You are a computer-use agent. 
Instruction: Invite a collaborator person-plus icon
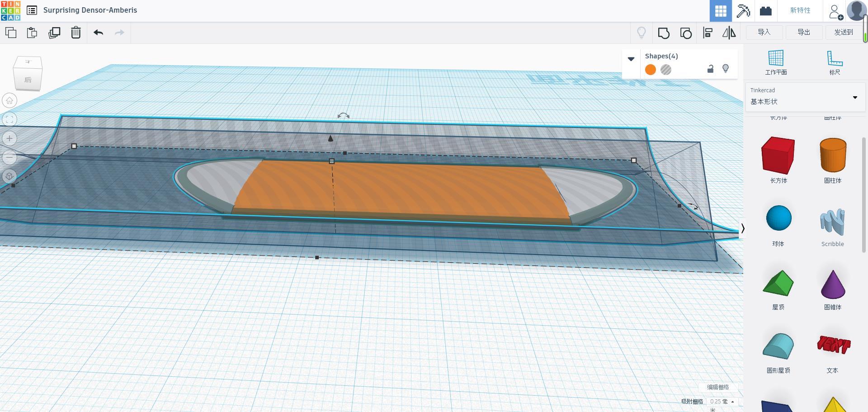tap(836, 11)
